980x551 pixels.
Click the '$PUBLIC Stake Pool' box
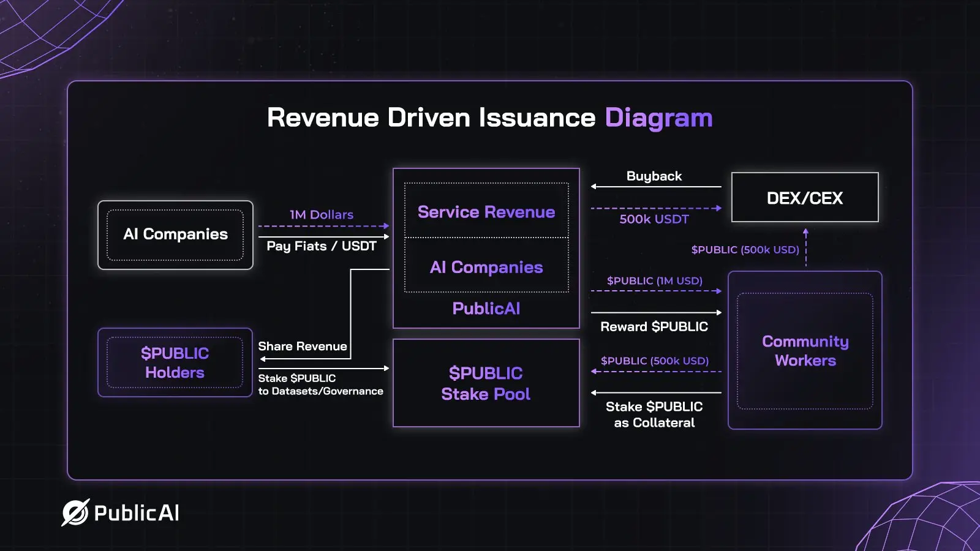click(x=486, y=383)
